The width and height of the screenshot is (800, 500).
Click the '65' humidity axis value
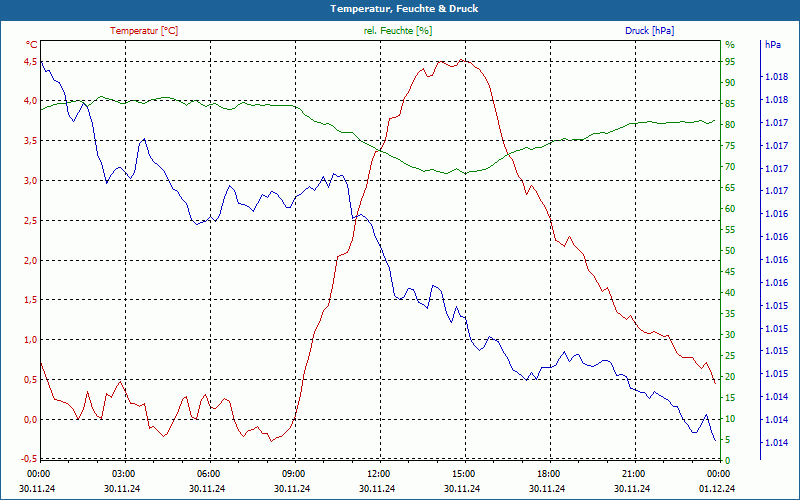point(730,188)
